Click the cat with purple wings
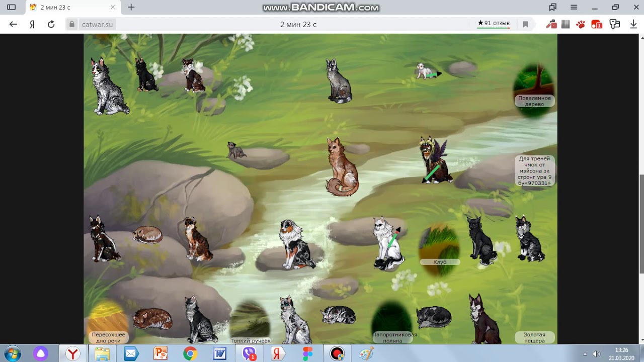 pos(436,159)
